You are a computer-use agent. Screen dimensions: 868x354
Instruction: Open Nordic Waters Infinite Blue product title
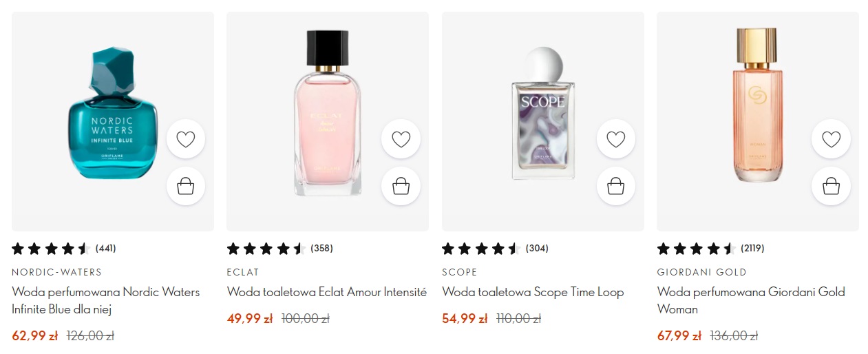click(105, 300)
